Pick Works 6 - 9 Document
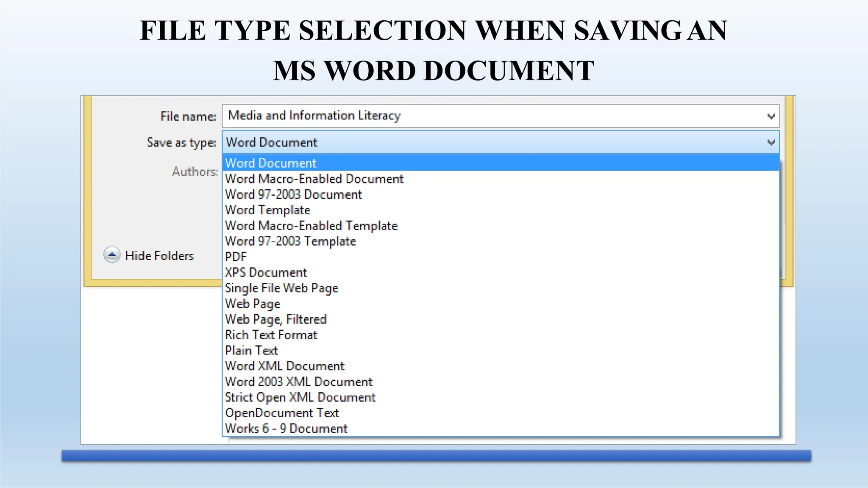The image size is (868, 488). (501, 429)
